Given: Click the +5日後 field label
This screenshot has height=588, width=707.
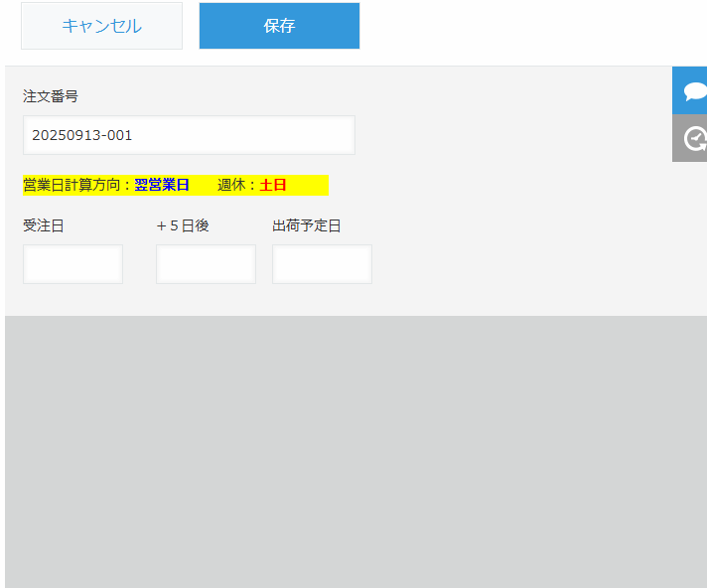Looking at the screenshot, I should pos(183,225).
